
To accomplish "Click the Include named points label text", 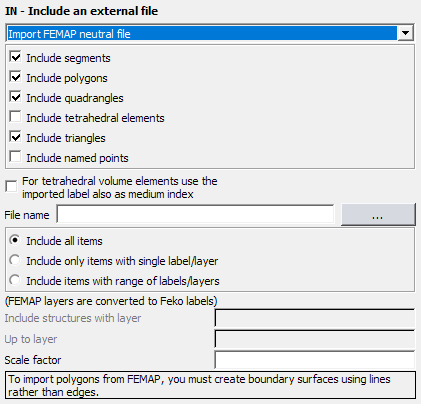I will 77,158.
